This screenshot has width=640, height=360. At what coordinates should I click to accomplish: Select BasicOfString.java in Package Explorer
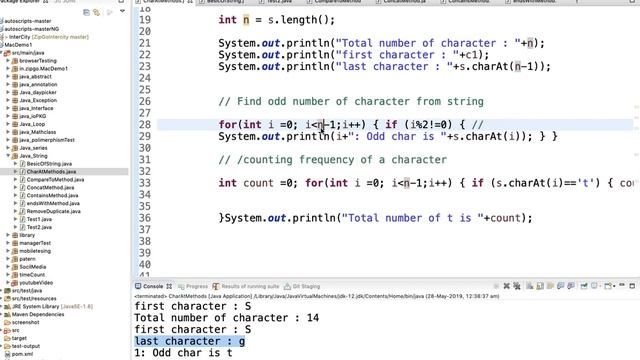49,164
